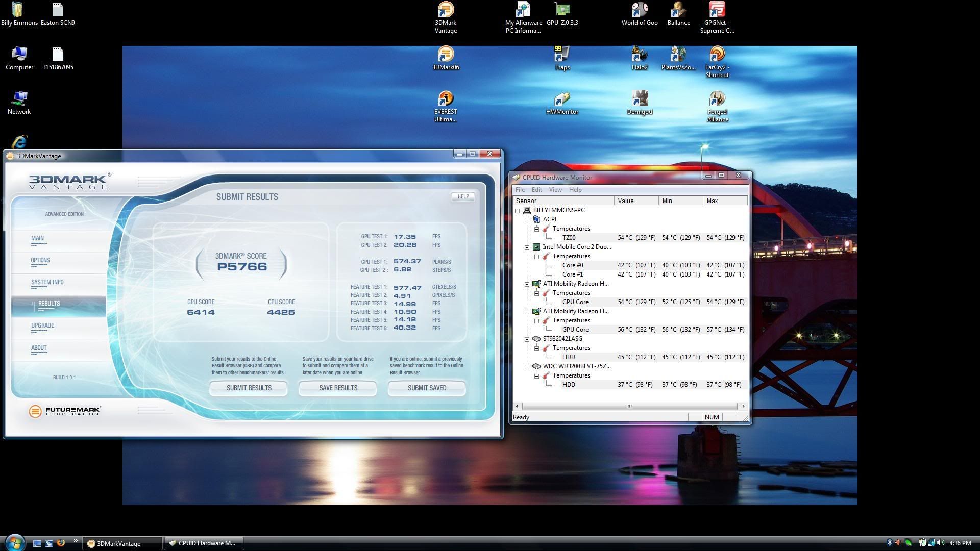The height and width of the screenshot is (551, 980).
Task: Open Billy Emmons folder icon
Action: click(19, 14)
